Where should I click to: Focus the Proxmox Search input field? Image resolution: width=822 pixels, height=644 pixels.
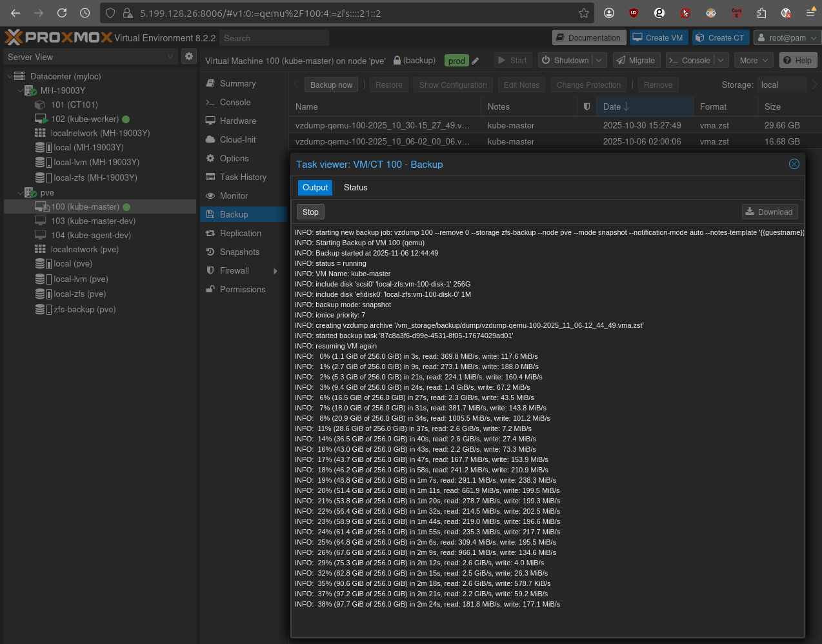pos(274,39)
